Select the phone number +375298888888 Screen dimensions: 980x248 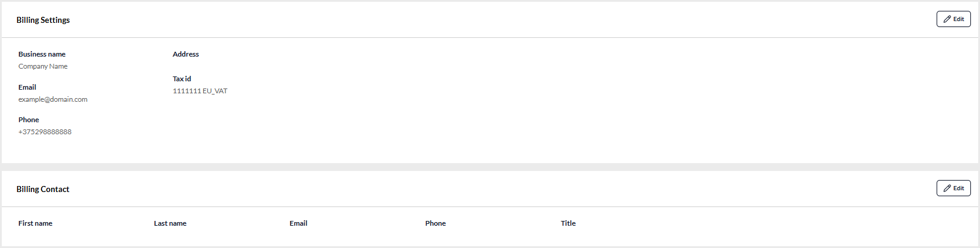point(45,132)
